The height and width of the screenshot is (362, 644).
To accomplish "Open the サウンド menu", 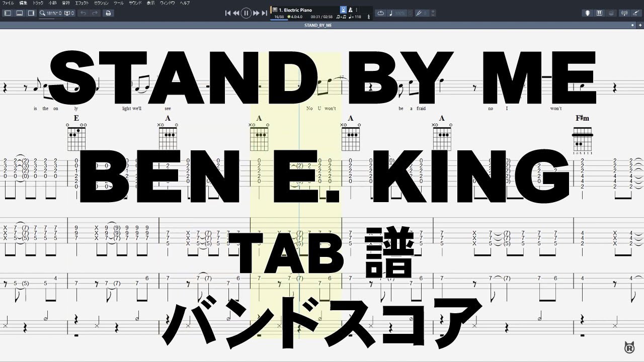I will tap(135, 3).
